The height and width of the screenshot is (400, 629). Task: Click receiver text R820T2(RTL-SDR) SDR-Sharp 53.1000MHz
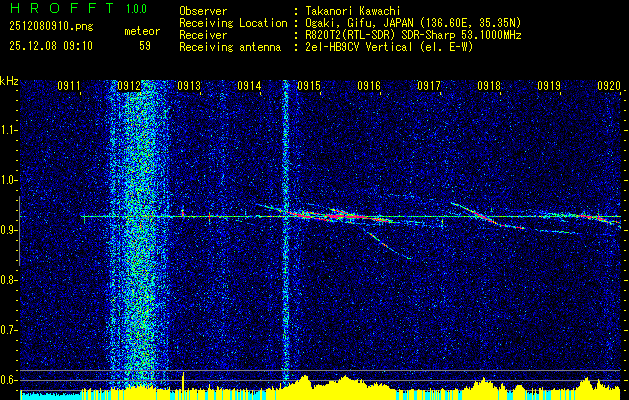coord(413,35)
